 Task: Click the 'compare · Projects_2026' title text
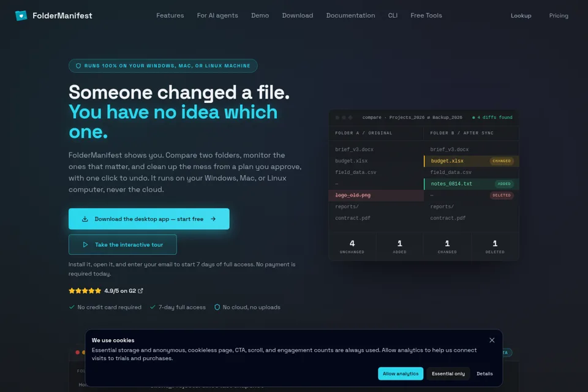(412, 118)
